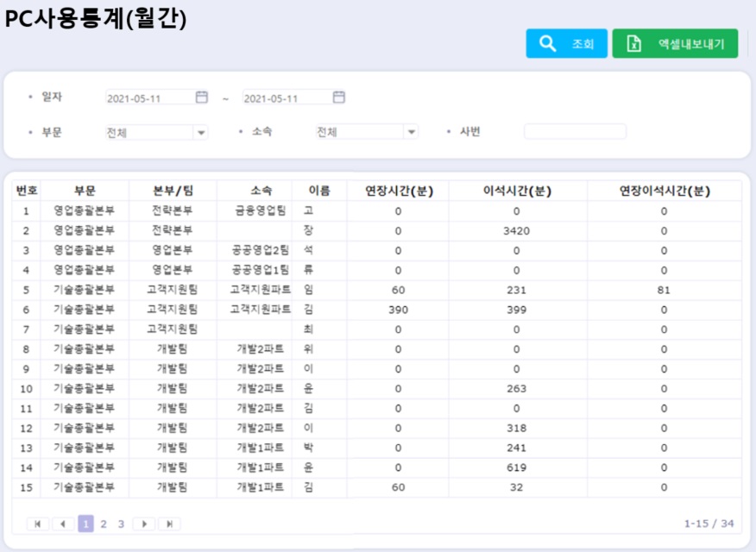Click the 32 value in row 15
Screen dimensions: 756x552
click(516, 487)
